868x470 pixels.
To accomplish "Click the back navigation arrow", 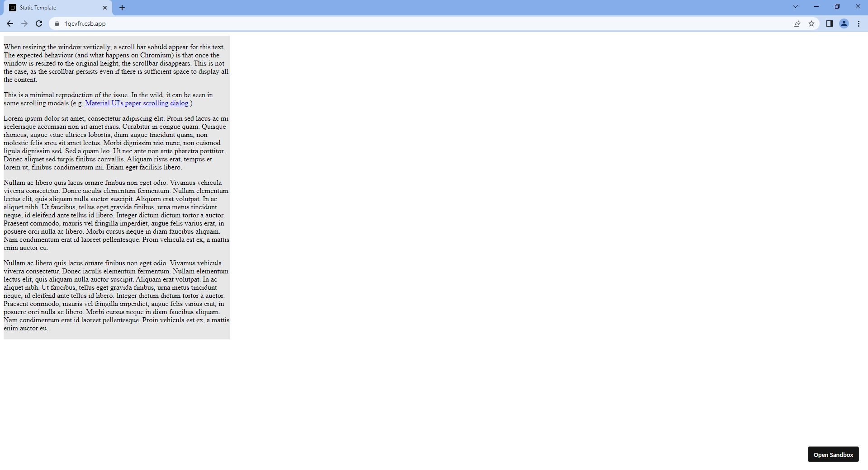I will (9, 23).
